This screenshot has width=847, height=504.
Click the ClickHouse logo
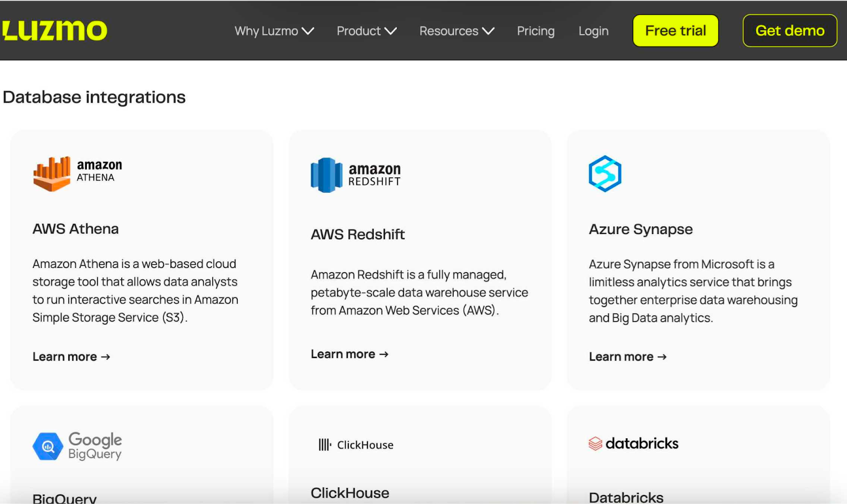point(356,445)
